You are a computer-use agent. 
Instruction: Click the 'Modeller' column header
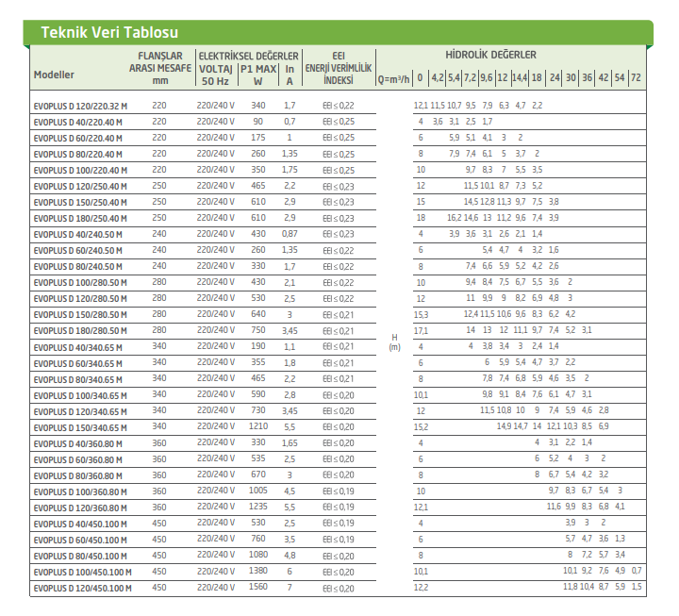54,75
